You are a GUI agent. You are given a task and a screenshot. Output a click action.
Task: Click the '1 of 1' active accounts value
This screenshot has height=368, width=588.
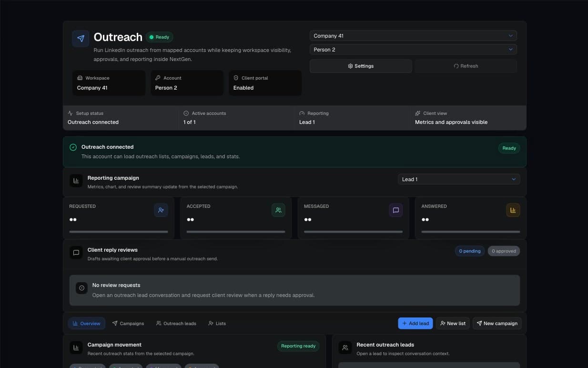(x=190, y=122)
